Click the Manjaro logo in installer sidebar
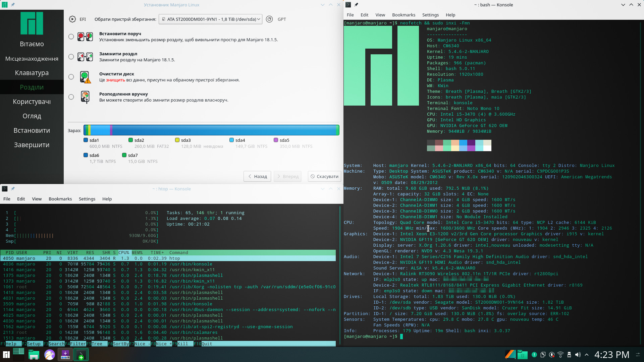 coord(32,23)
